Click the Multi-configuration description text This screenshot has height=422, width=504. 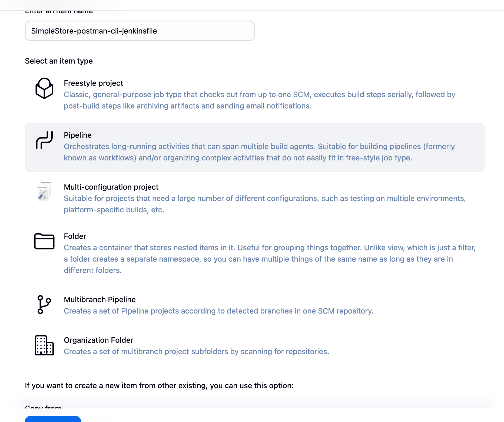pos(265,204)
